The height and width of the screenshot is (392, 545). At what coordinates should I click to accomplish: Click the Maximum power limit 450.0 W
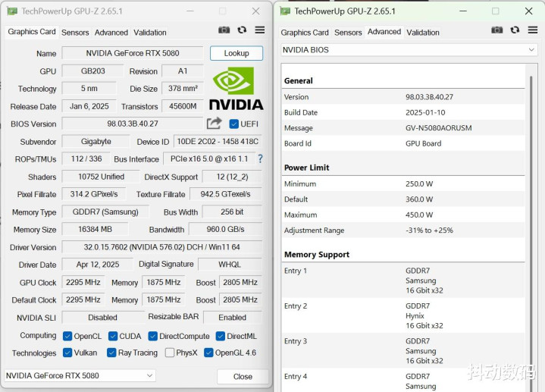(x=419, y=215)
